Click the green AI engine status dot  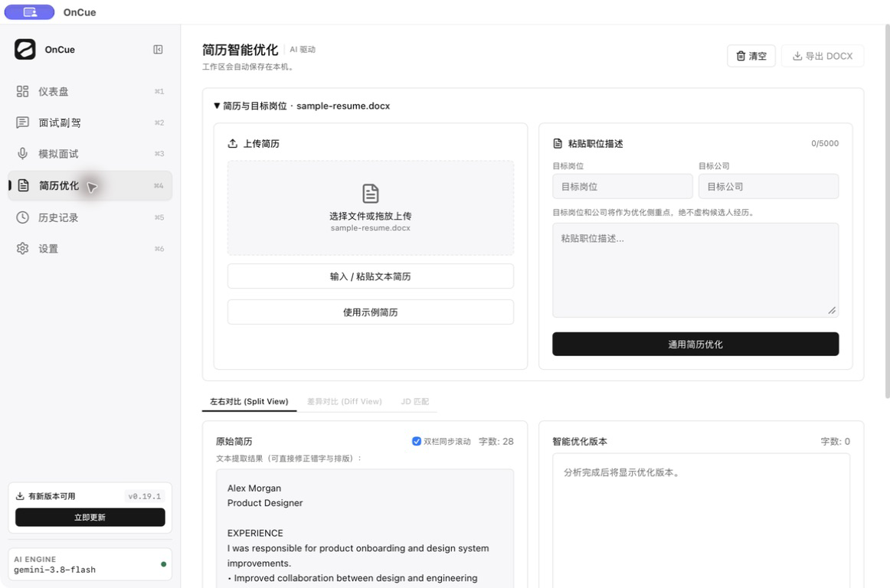[x=163, y=564]
